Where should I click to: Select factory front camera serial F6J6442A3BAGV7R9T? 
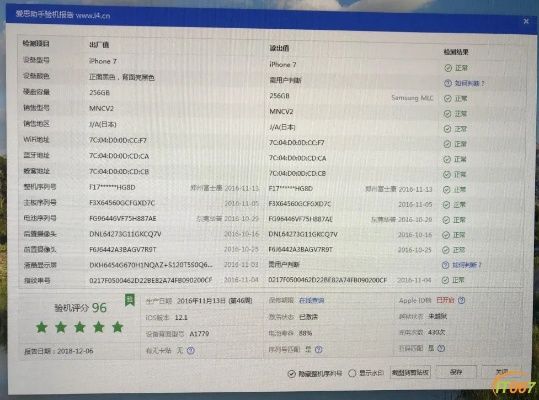(x=123, y=249)
